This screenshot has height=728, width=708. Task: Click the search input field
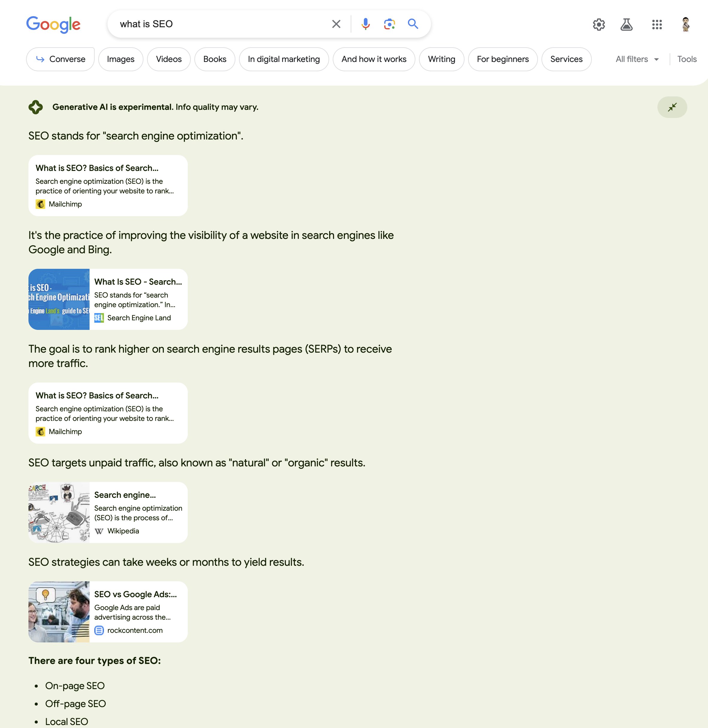coord(220,24)
